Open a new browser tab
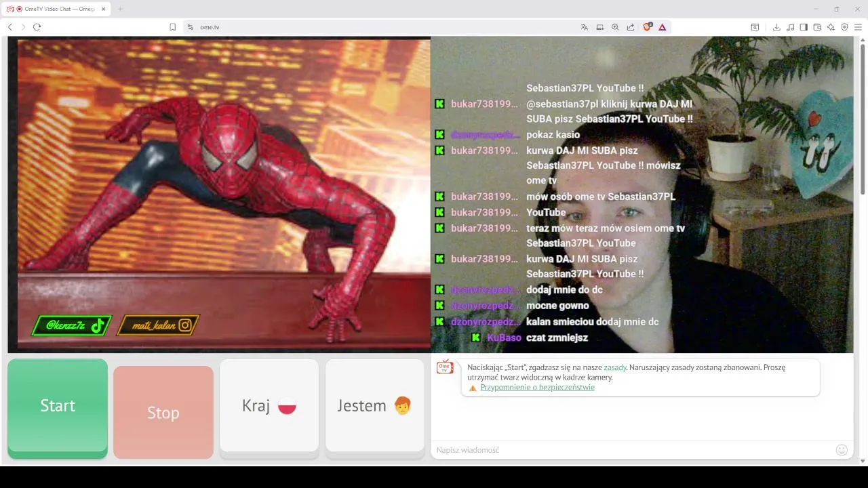 120,9
